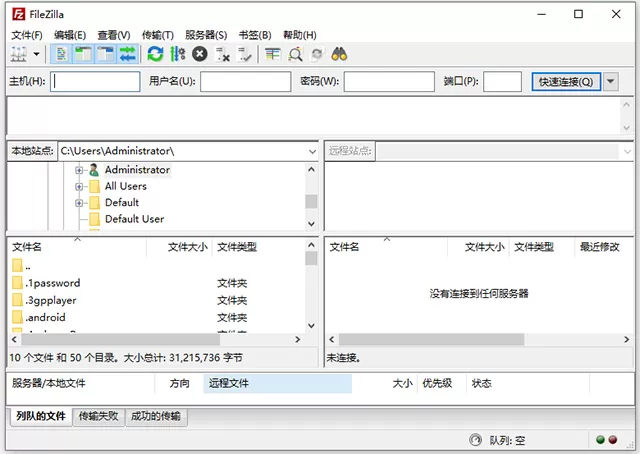Select Default User folder in tree
Screen dimensions: 640x454
(134, 219)
